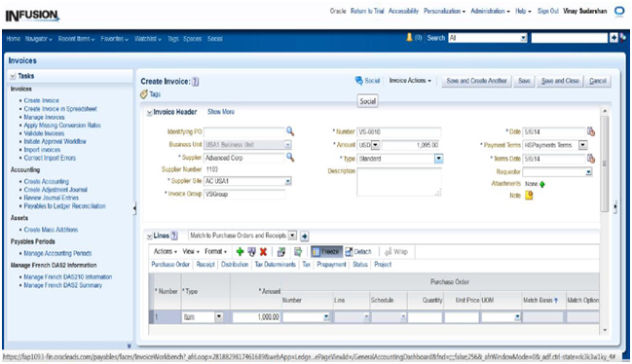The image size is (632, 364).
Task: Open the invoice Date calendar picker
Action: coord(591,131)
